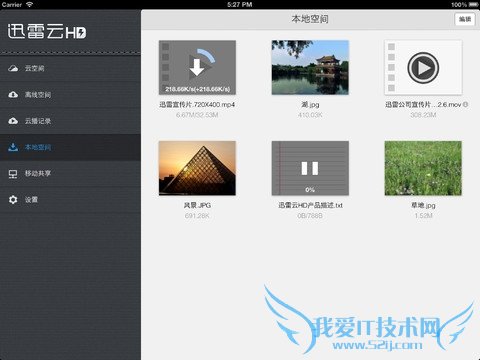Tap the monitor icon for 移动共享
Viewport: 480px width, 360px height.
(x=13, y=174)
